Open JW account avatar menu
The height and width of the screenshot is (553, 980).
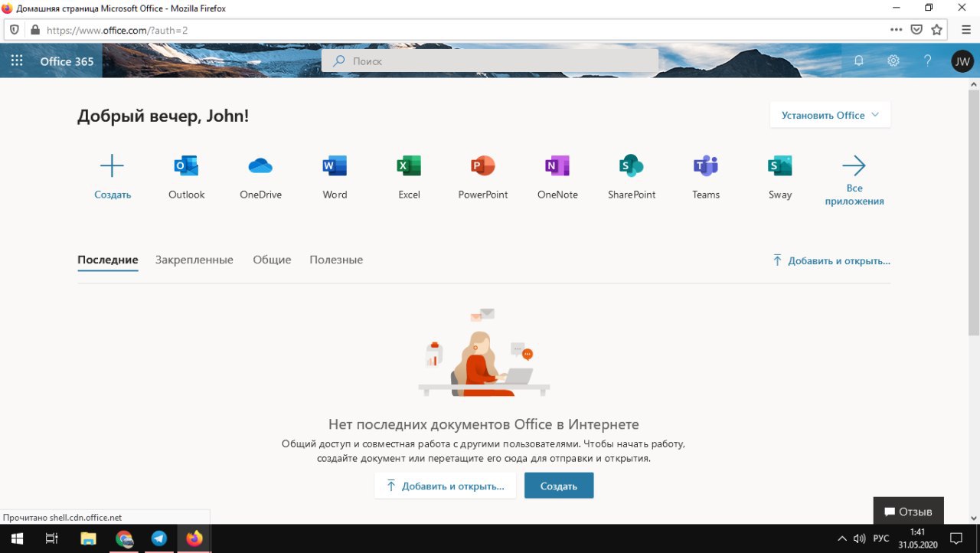tap(962, 61)
